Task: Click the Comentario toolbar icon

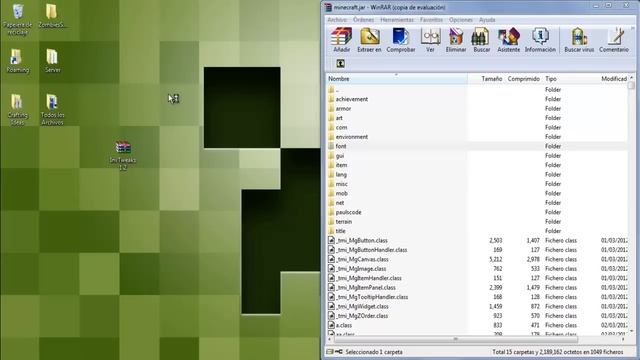Action: pos(614,40)
